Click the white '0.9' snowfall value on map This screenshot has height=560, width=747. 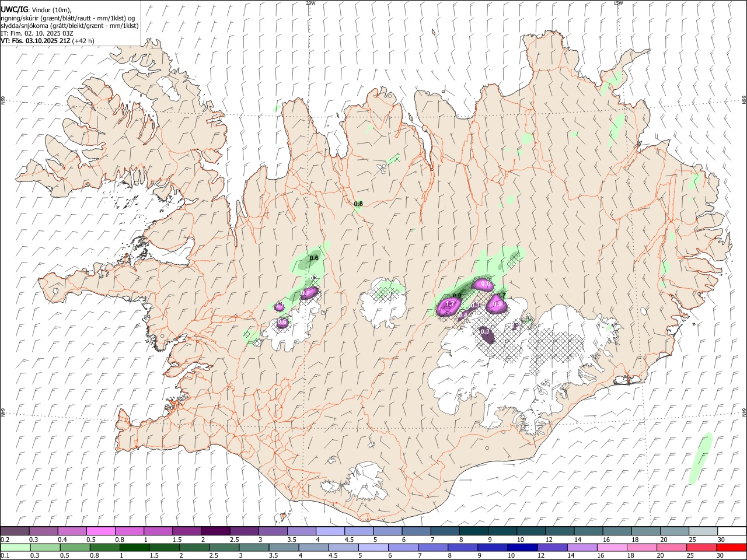(498, 304)
